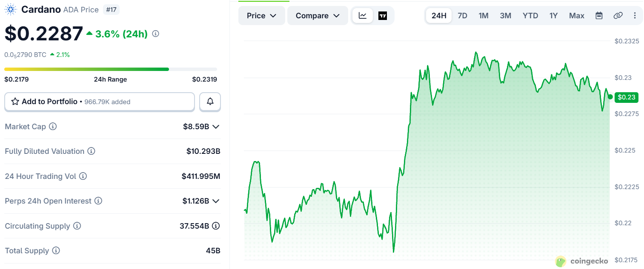Open the 24 Hour Trading Vol info icon
Image resolution: width=644 pixels, height=269 pixels.
[83, 176]
